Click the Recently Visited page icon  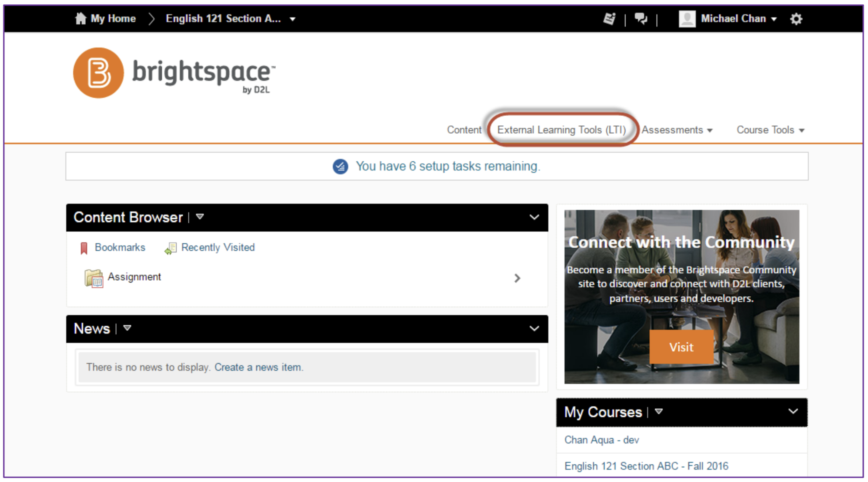tap(170, 249)
